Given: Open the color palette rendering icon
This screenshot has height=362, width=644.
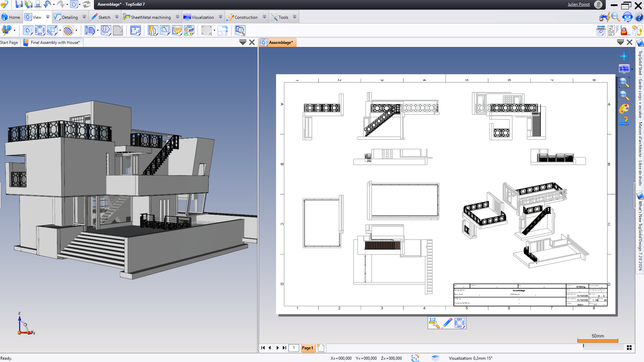Looking at the screenshot, I should [624, 109].
